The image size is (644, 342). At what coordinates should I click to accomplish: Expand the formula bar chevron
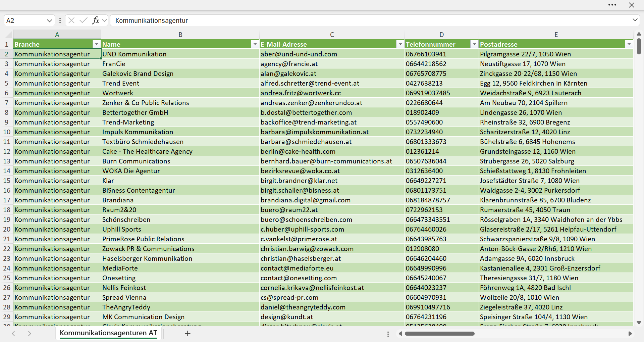pyautogui.click(x=635, y=20)
